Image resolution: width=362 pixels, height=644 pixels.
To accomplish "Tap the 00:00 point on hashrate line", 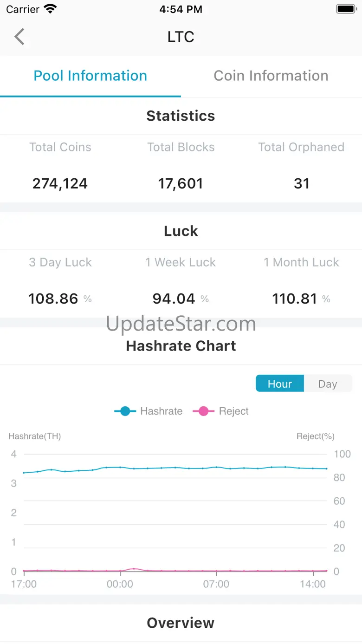I will pos(120,467).
